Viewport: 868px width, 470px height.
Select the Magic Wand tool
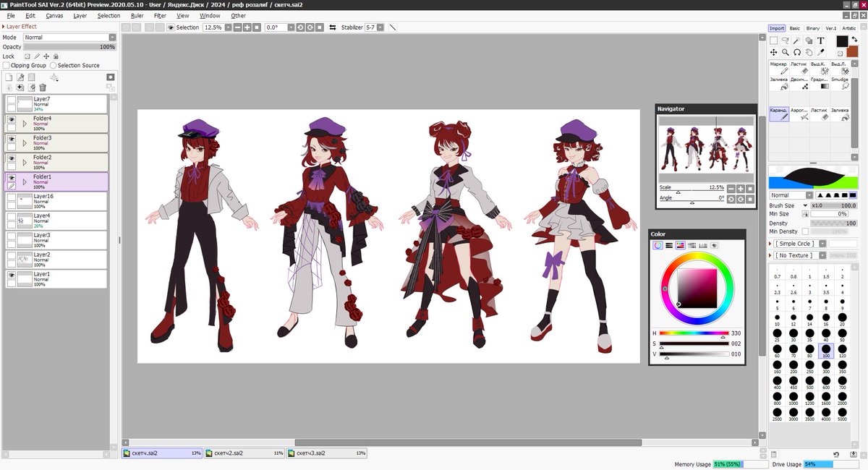(797, 40)
